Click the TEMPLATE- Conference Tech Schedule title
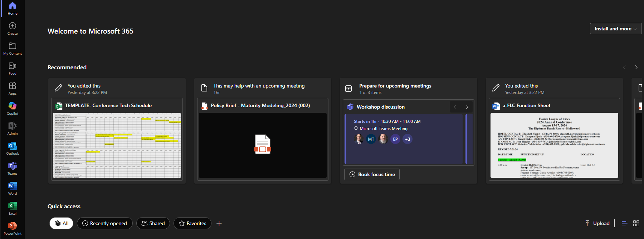644x239 pixels. [108, 105]
